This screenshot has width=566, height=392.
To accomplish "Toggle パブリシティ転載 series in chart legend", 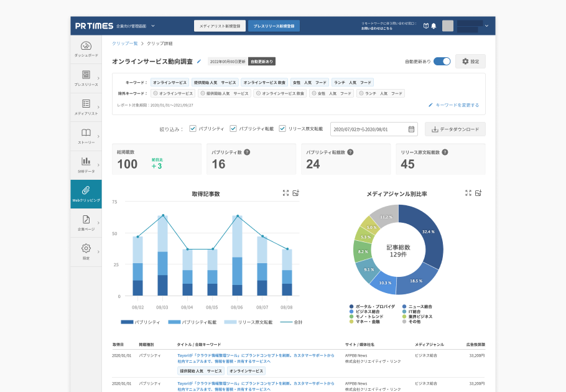I will click(192, 322).
